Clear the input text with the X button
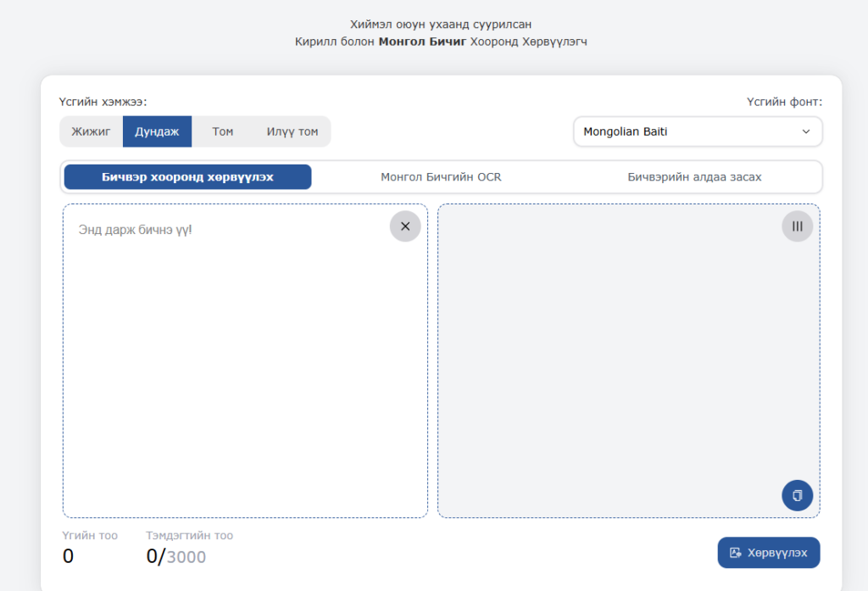868x591 pixels. coord(405,226)
